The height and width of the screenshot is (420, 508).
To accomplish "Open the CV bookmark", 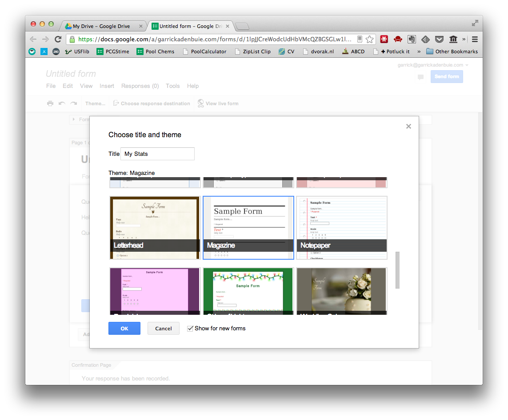I will tap(286, 52).
